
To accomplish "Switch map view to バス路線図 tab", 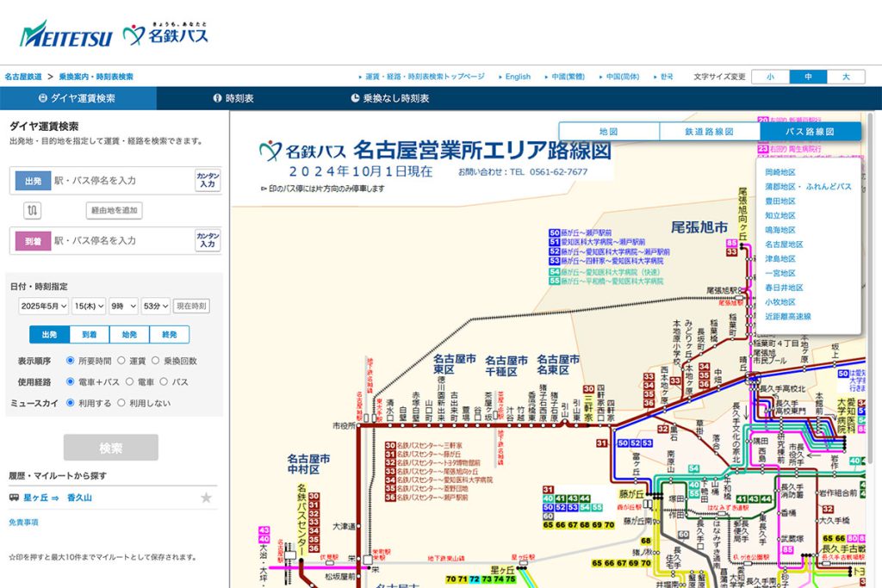I will pos(810,132).
